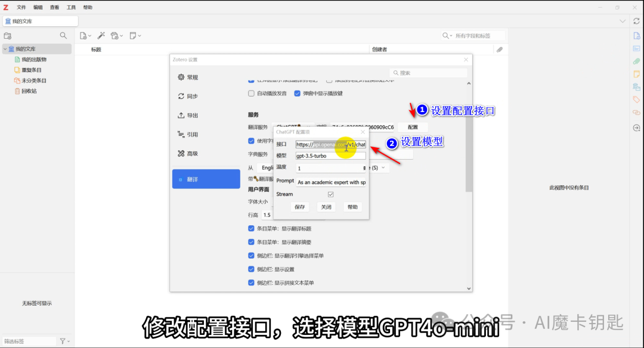Screen dimensions: 644x348
Task: Open the tab list chevron at top right
Action: pos(623,21)
